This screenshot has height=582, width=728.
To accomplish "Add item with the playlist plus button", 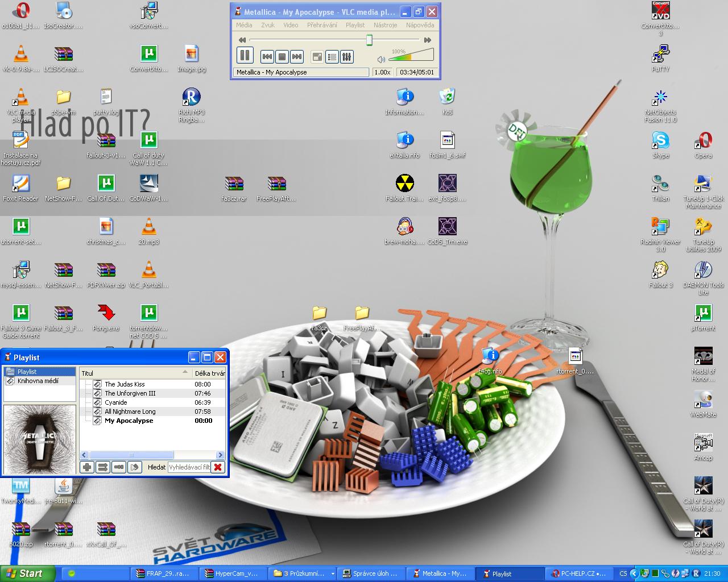I will pyautogui.click(x=87, y=467).
